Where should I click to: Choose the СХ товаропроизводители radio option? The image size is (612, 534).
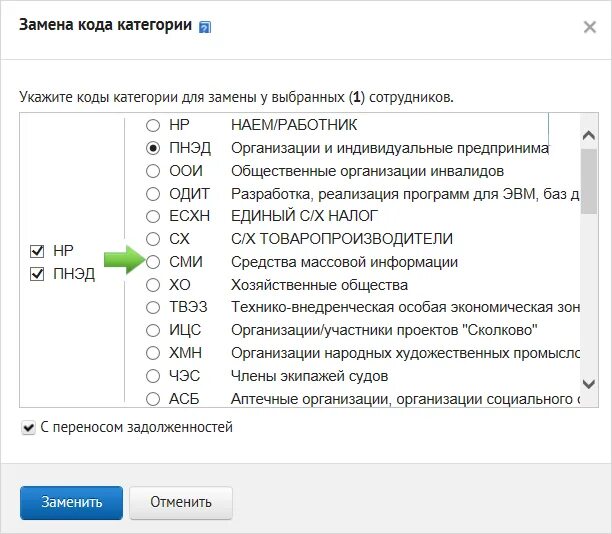click(x=153, y=239)
